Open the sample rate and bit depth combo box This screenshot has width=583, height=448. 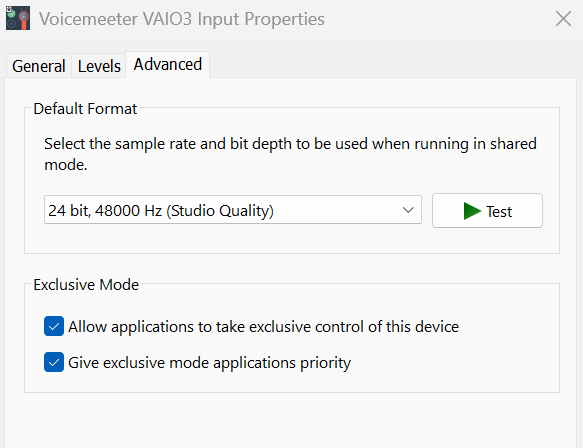pyautogui.click(x=233, y=210)
